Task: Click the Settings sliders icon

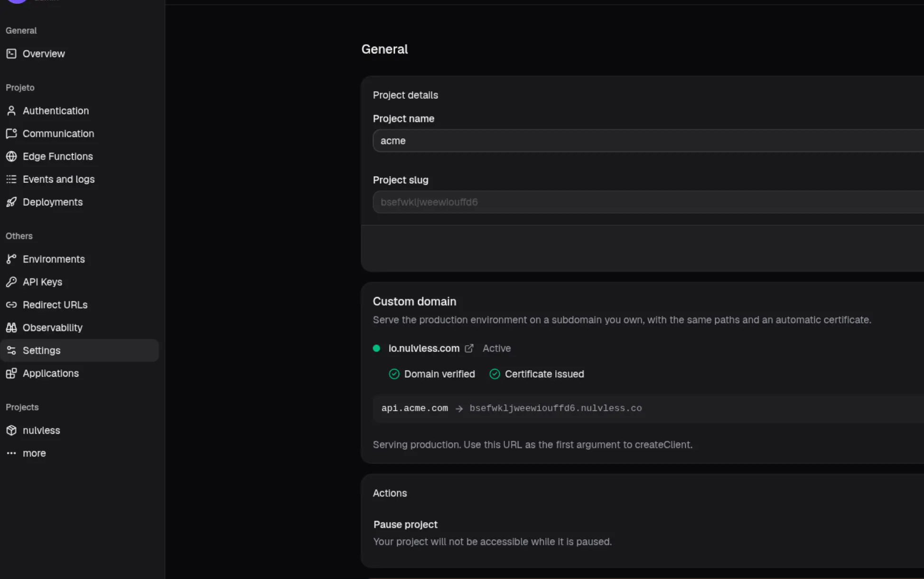Action: pos(11,350)
